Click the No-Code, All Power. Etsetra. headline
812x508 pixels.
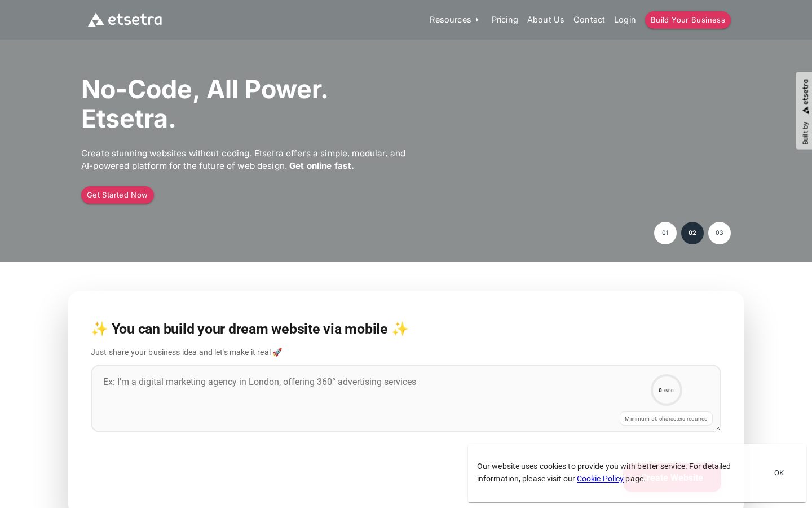pyautogui.click(x=205, y=104)
